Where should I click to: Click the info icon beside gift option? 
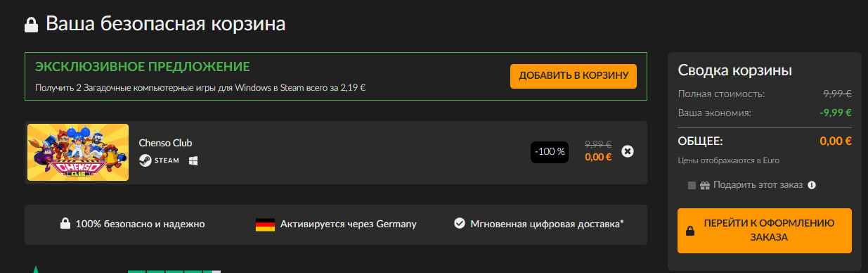(x=812, y=185)
